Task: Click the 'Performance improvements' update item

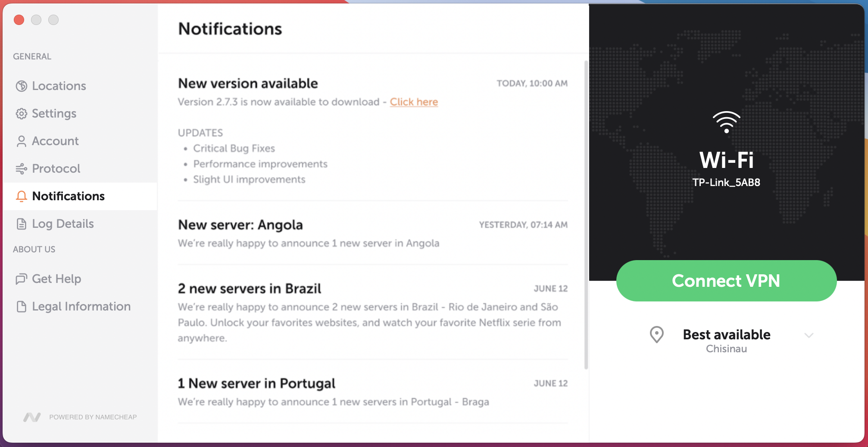Action: (260, 164)
